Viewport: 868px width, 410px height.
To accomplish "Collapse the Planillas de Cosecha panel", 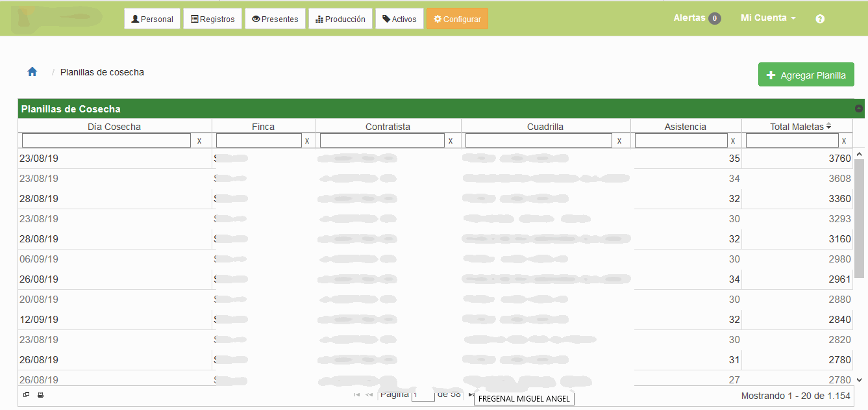I will click(x=859, y=108).
